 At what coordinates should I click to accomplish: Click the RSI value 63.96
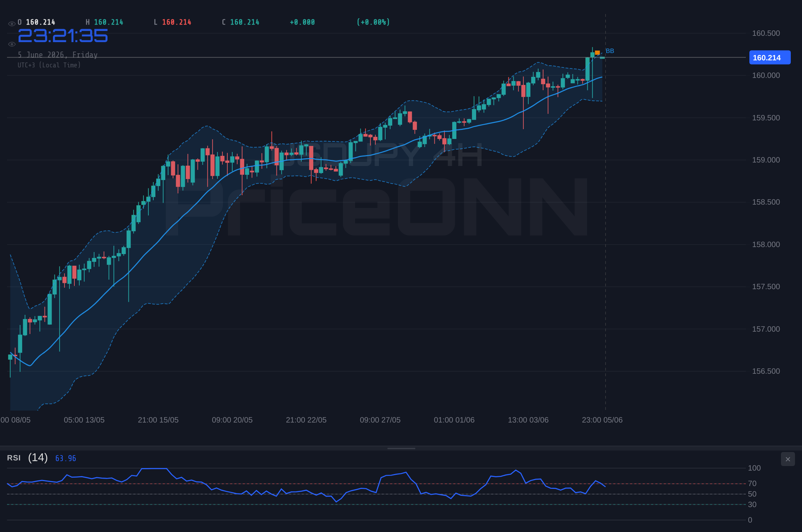66,458
